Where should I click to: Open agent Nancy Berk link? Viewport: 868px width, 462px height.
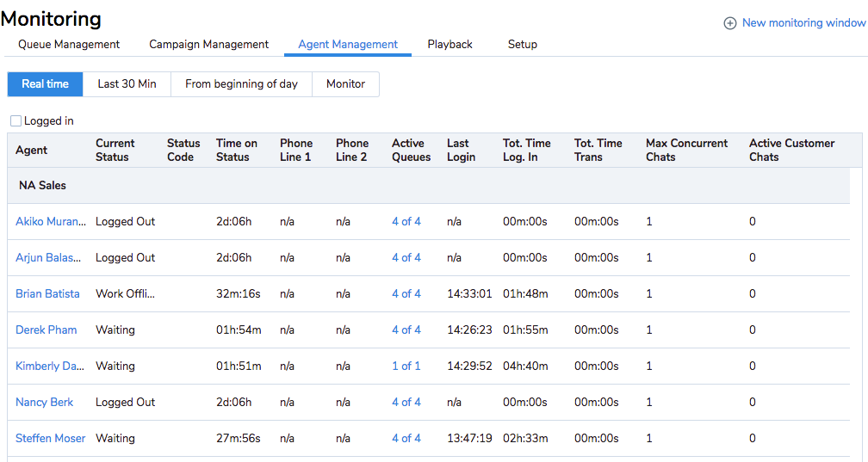pyautogui.click(x=44, y=403)
